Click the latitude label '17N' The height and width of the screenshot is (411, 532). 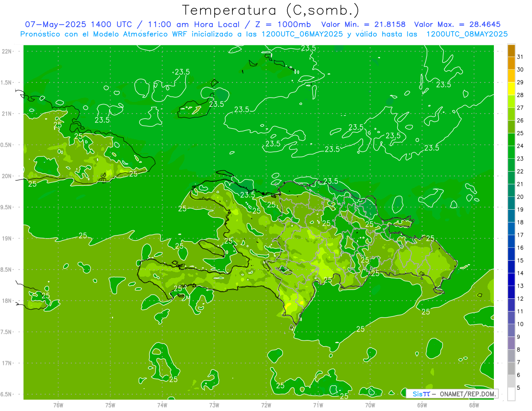pyautogui.click(x=6, y=363)
